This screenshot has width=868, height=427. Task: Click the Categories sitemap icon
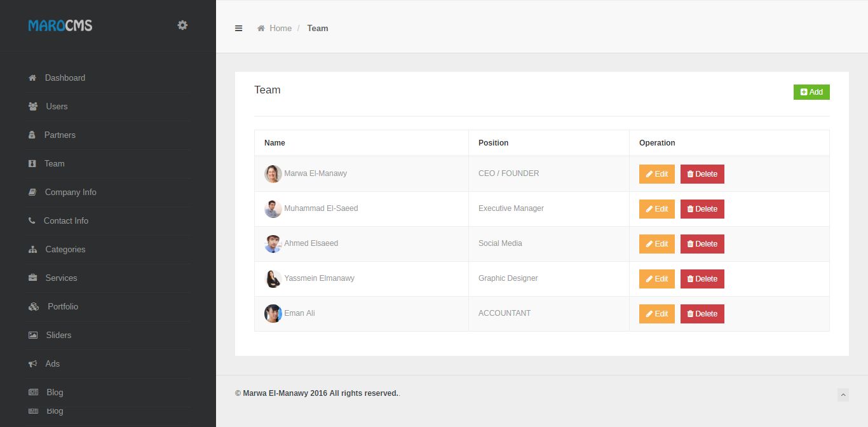coord(33,250)
